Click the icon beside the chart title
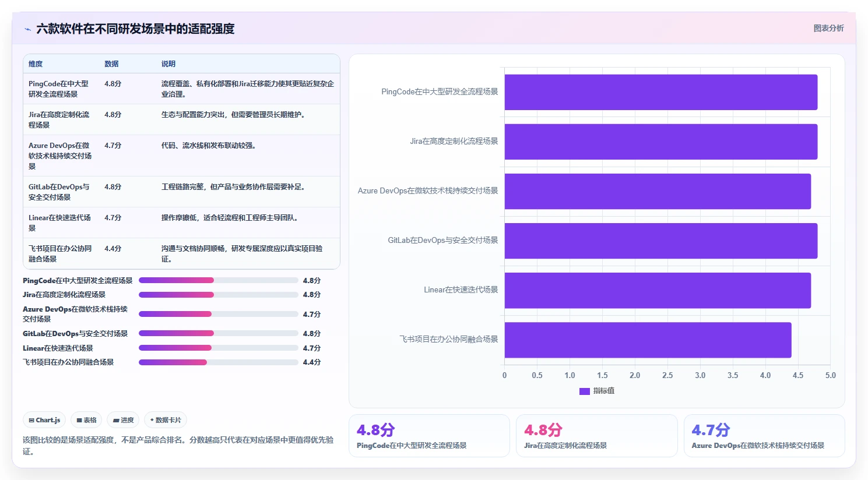Screen dimensions: 868x480 27,29
